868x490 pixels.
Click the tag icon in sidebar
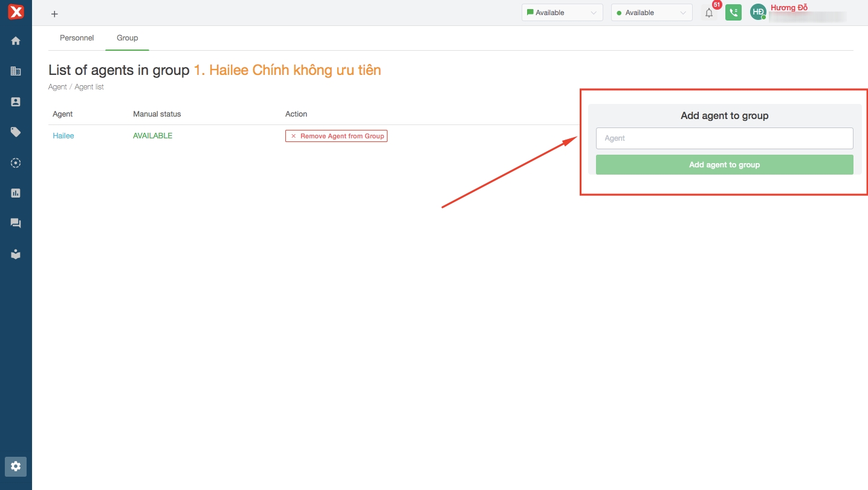16,132
